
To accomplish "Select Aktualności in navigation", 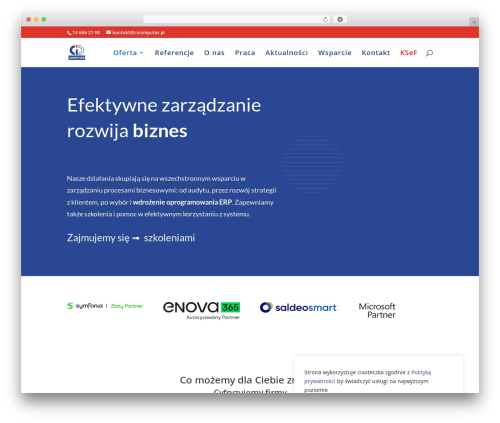I will 286,53.
